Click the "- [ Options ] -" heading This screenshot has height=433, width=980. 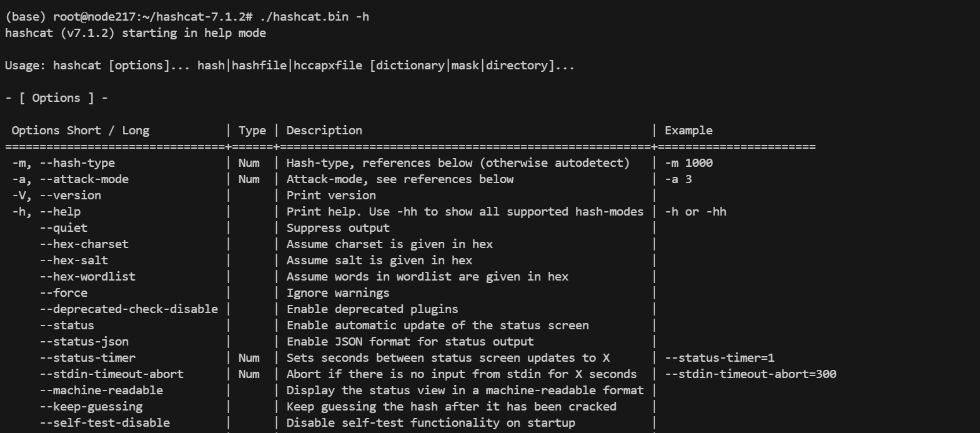(x=56, y=98)
